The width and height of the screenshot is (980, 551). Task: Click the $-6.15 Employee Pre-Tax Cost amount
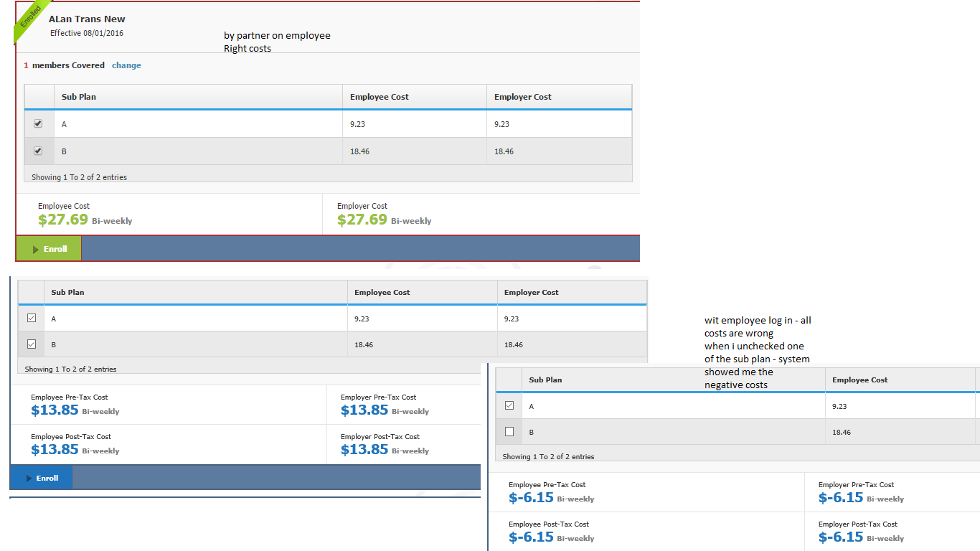click(x=531, y=498)
